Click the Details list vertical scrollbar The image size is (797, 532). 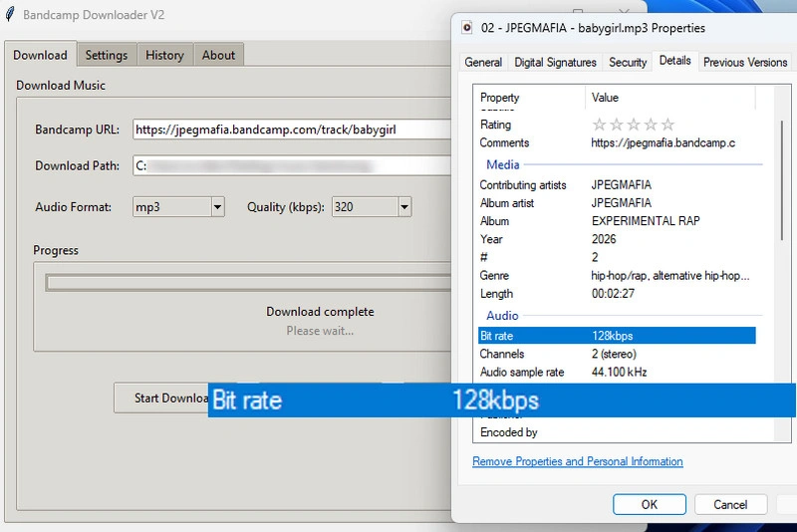tap(782, 180)
